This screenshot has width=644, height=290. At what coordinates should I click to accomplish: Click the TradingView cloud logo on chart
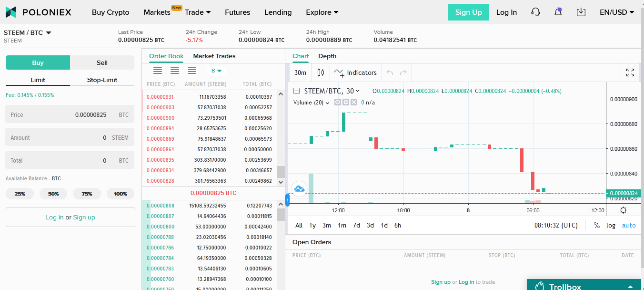299,189
